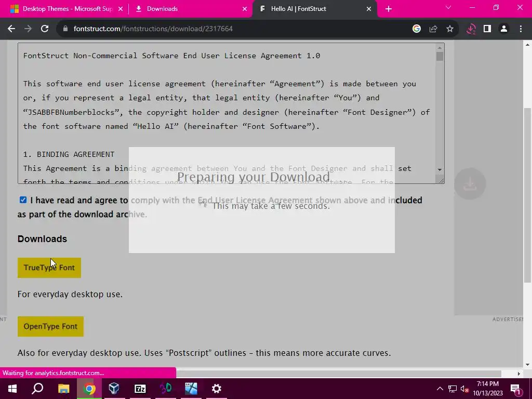The image size is (532, 399).
Task: Click the browser forward arrow
Action: click(x=28, y=29)
